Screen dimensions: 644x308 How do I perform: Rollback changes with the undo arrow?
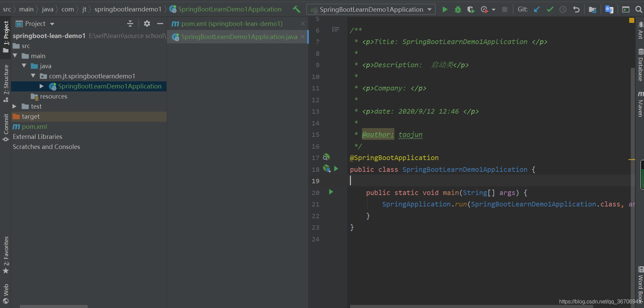tap(576, 9)
